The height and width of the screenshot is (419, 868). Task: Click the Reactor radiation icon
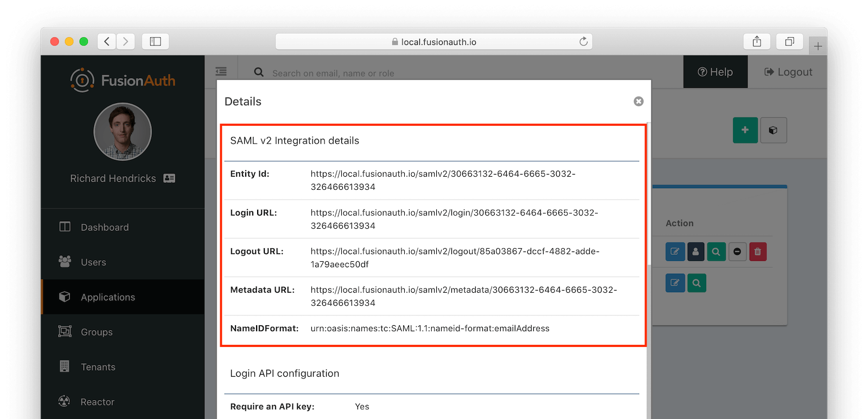tap(64, 401)
